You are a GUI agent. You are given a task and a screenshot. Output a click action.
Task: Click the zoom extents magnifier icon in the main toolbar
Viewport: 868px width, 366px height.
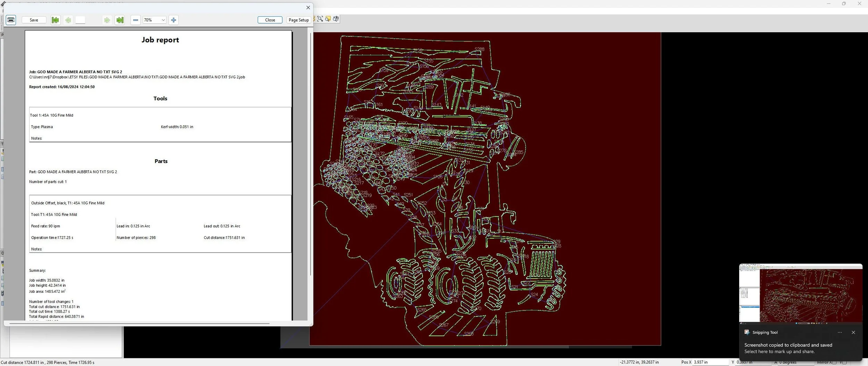[320, 19]
